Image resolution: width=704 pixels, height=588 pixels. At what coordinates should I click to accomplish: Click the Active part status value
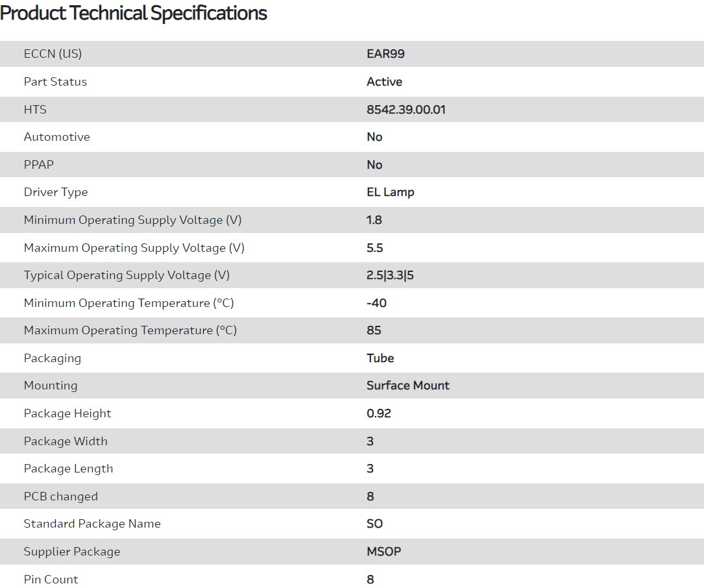(x=384, y=82)
